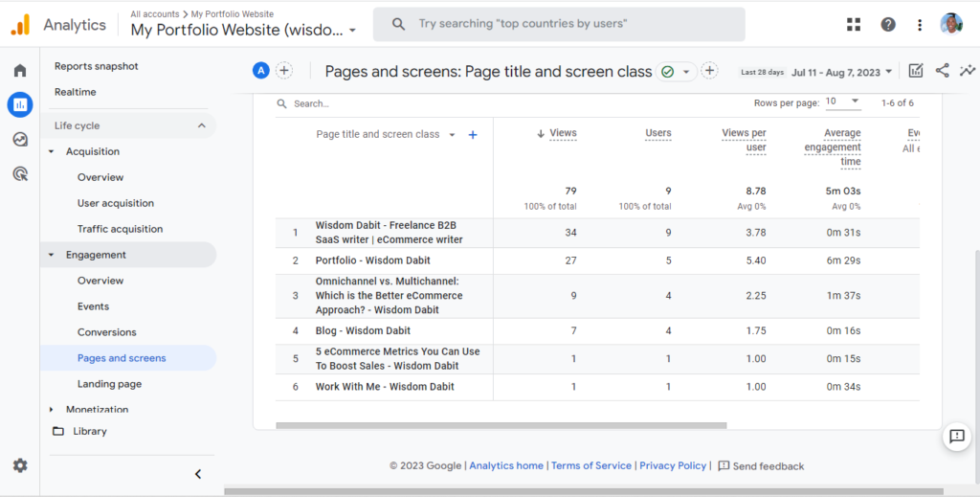Open the Landing page report

click(109, 384)
